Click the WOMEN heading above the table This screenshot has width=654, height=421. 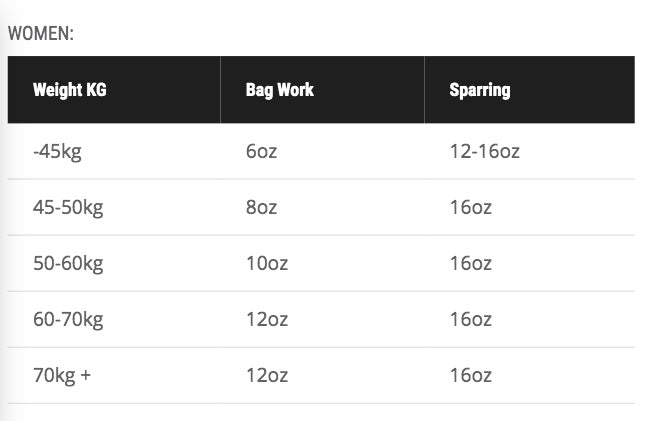coord(41,34)
